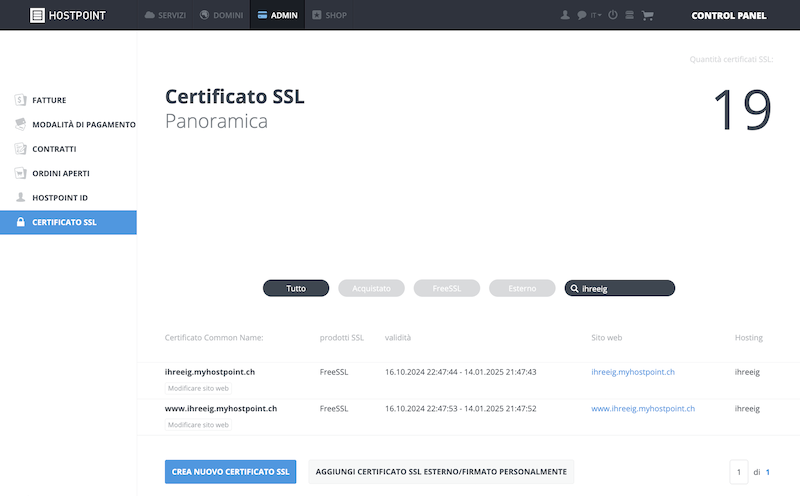Click the Certificato Common Name column header
Screen dimensions: 800x496
click(214, 337)
